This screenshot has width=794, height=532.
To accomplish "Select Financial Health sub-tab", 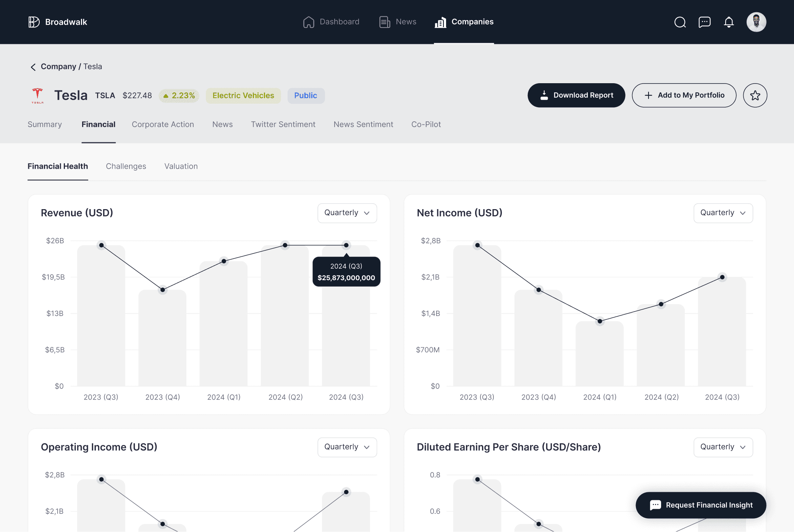I will [x=58, y=166].
